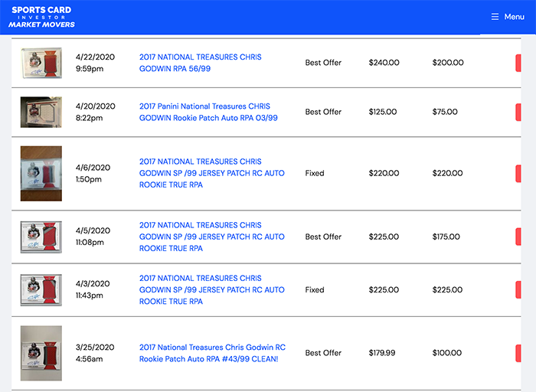Screen dimensions: 536x392
Task: Click red button in the $125.00 row
Action: click(x=518, y=112)
